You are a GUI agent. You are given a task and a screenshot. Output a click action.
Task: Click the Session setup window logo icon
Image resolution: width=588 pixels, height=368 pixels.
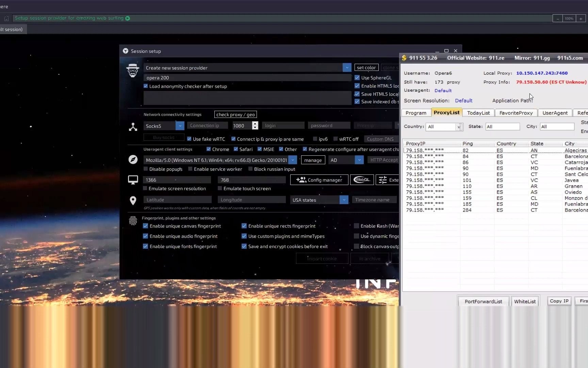click(125, 51)
